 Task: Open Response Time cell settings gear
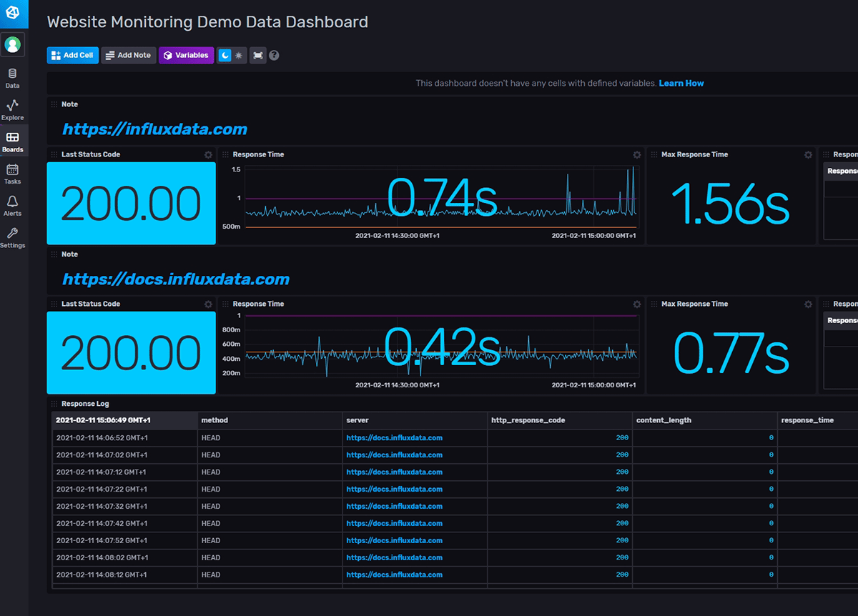(636, 154)
